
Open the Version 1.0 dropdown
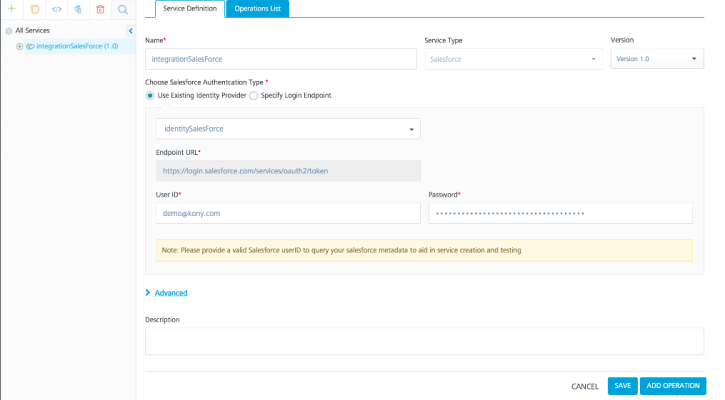click(x=657, y=59)
